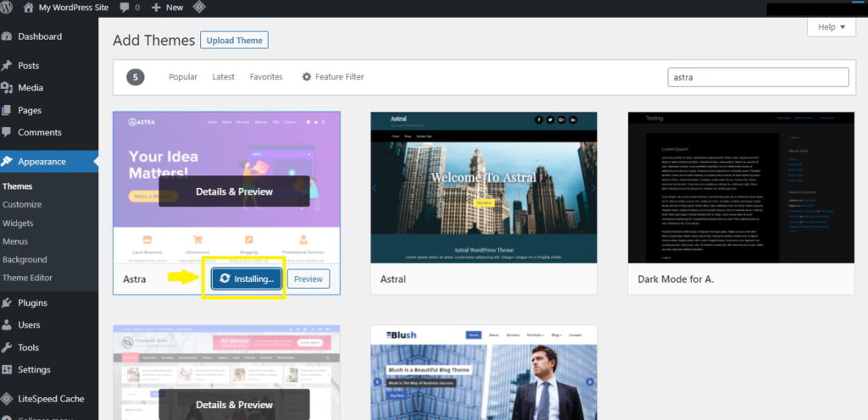Screen dimensions: 868x420
Task: Click Details & Preview on bottom-left news theme
Action: click(234, 405)
